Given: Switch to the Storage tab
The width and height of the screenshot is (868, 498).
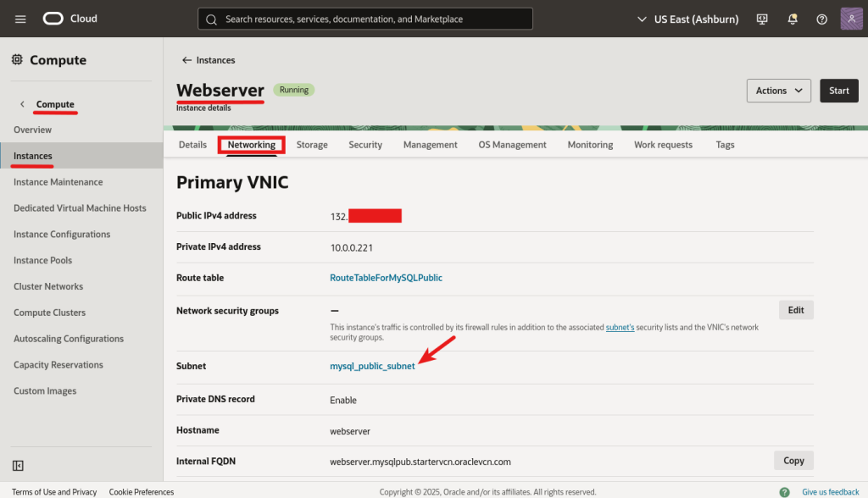Looking at the screenshot, I should tap(312, 145).
